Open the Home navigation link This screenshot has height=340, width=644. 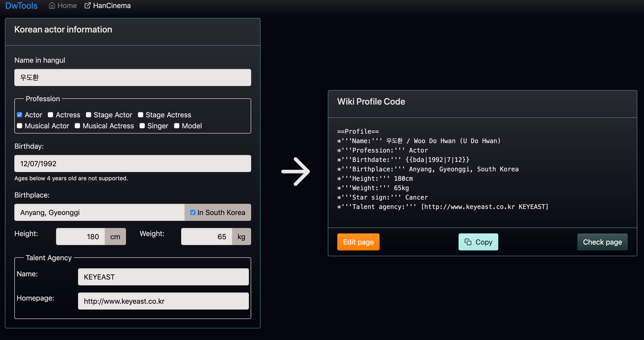point(63,6)
